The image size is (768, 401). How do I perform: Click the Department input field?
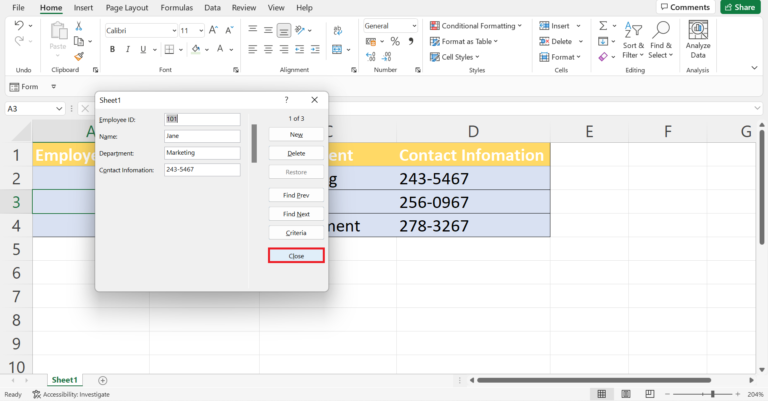[x=202, y=153]
